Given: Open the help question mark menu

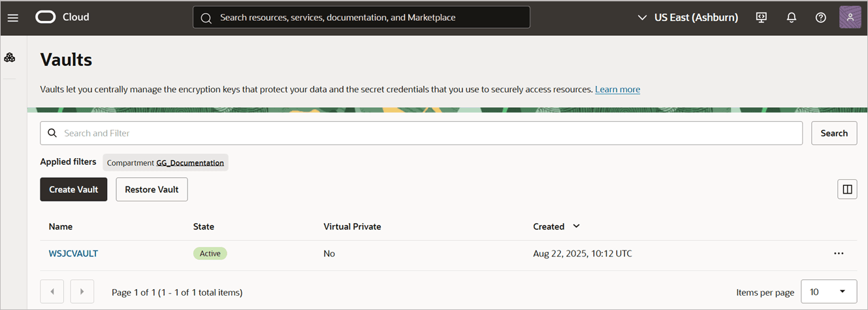Looking at the screenshot, I should (821, 18).
